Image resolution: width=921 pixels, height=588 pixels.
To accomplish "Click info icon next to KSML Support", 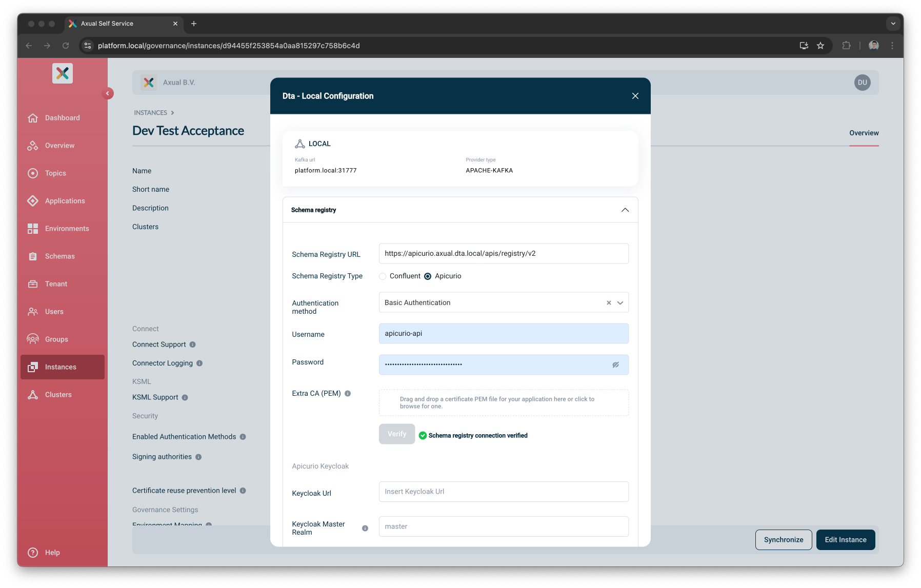I will click(185, 397).
